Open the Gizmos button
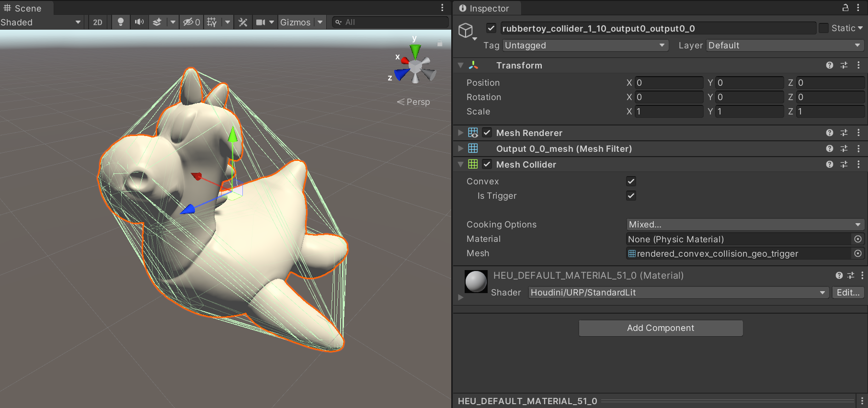Viewport: 868px width, 408px height. pyautogui.click(x=296, y=22)
